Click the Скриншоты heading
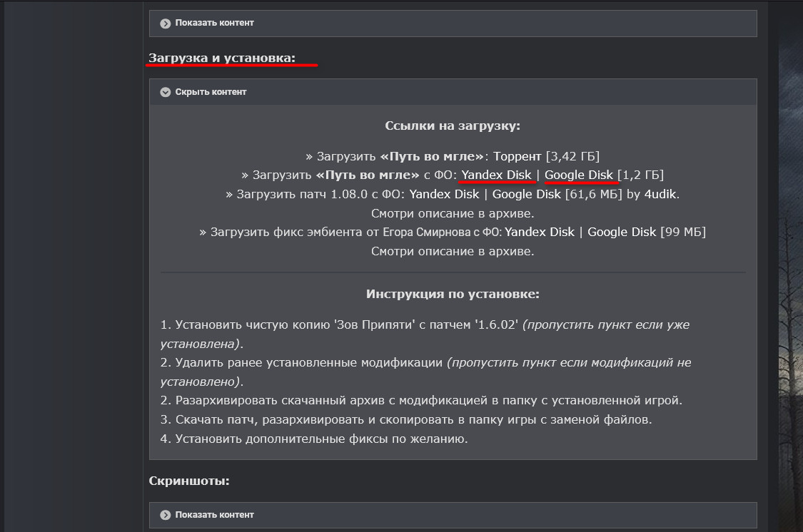The height and width of the screenshot is (532, 803). tap(189, 481)
